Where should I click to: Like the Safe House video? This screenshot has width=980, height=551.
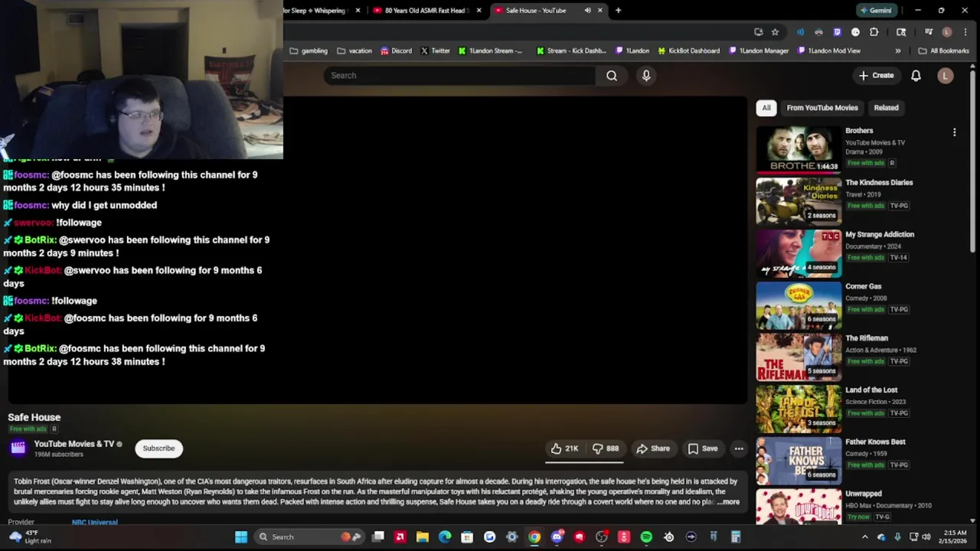click(565, 448)
